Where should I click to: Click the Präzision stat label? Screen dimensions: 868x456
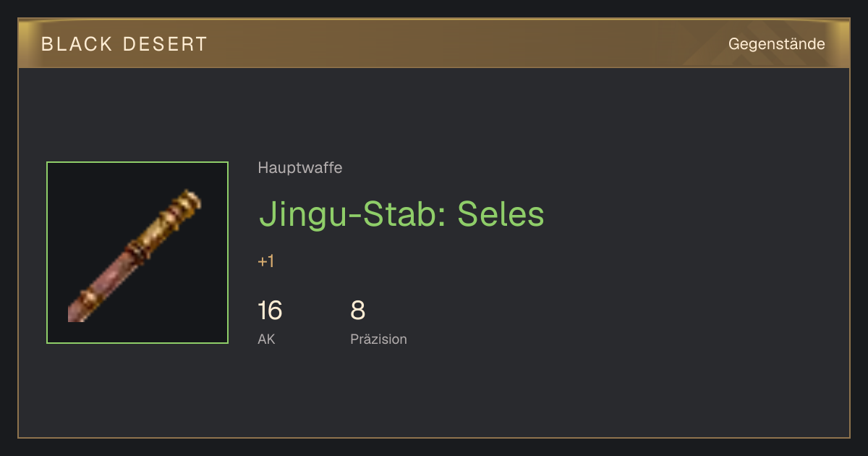pos(378,339)
